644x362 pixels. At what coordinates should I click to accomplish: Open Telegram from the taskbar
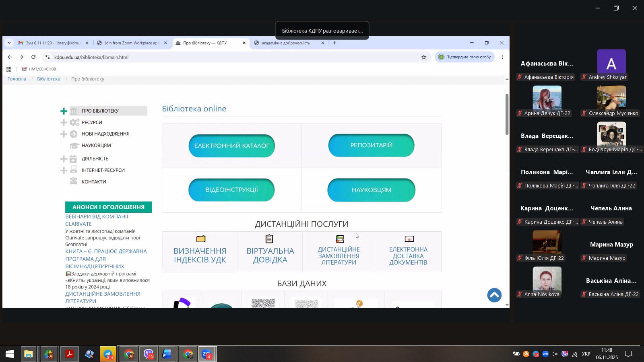(108, 354)
